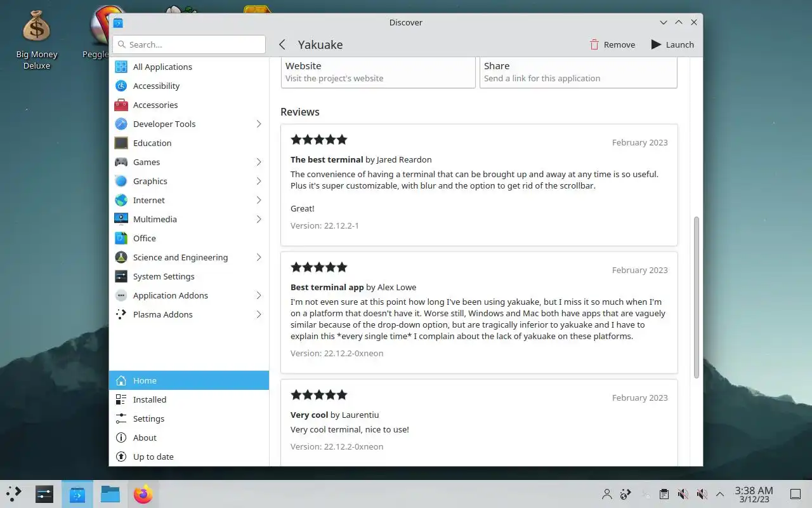The image size is (812, 508).
Task: Open clipboard tray icon
Action: 664,494
